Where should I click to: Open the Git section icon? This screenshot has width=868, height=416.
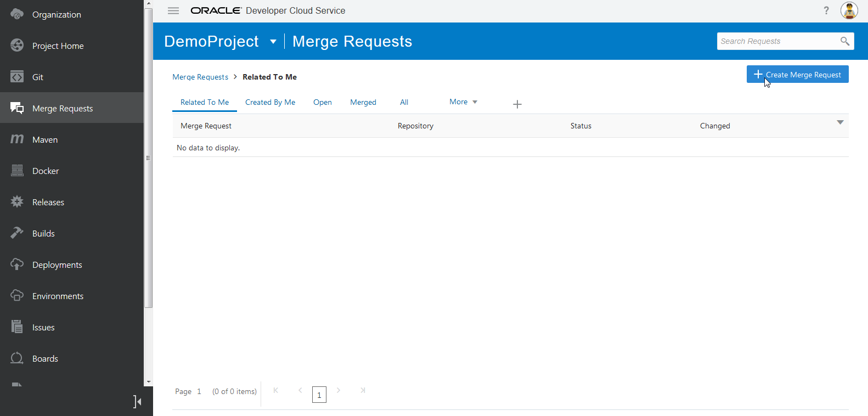[x=17, y=77]
